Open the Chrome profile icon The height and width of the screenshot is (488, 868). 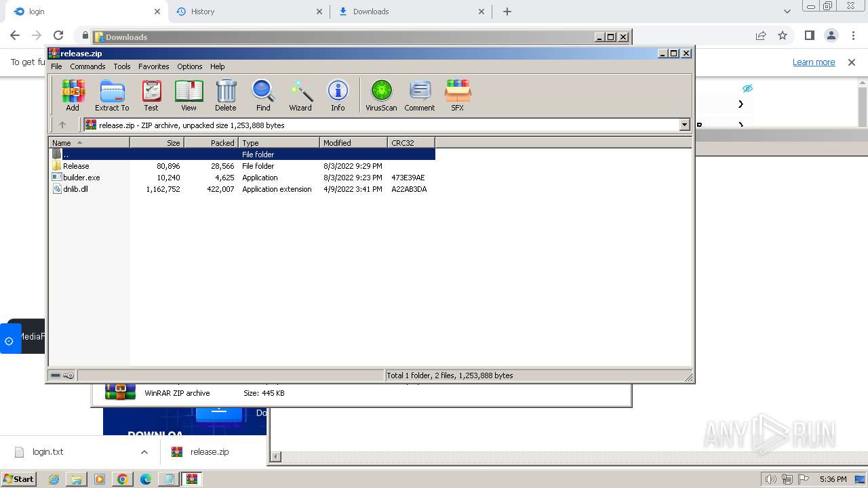point(831,35)
